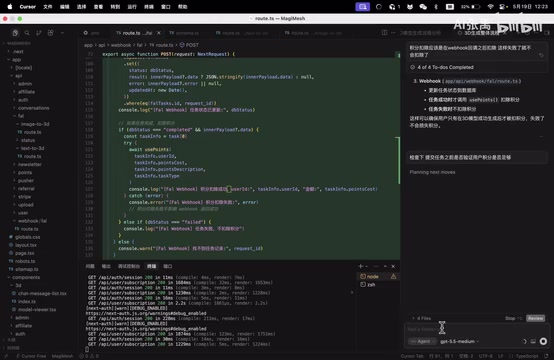Create a new terminal with plus icon
The height and width of the screenshot is (360, 554).
(360, 266)
